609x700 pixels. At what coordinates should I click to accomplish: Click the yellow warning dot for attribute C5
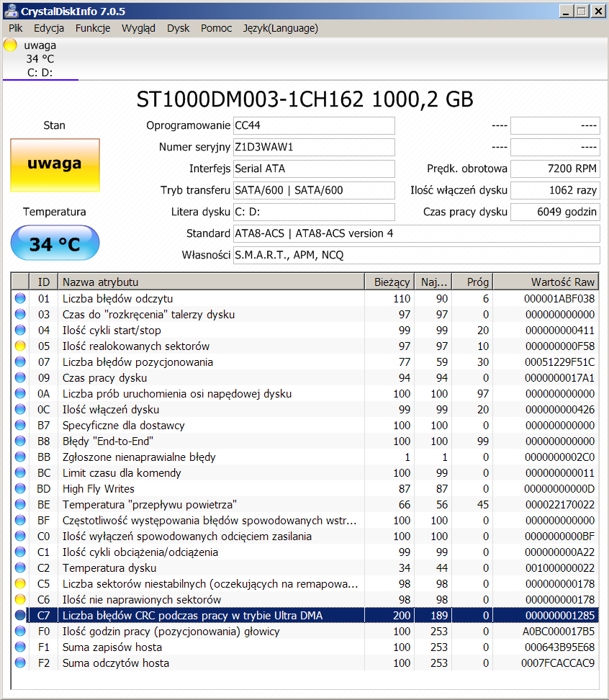[x=20, y=583]
